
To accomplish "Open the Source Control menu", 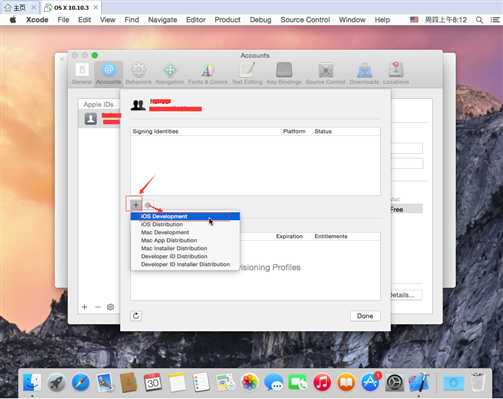I will click(305, 20).
